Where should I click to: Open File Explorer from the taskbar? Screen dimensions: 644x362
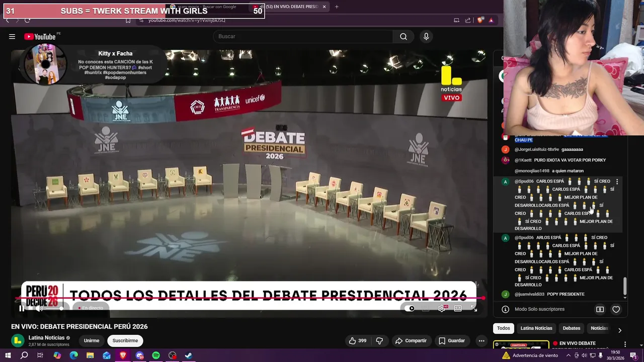(x=90, y=355)
